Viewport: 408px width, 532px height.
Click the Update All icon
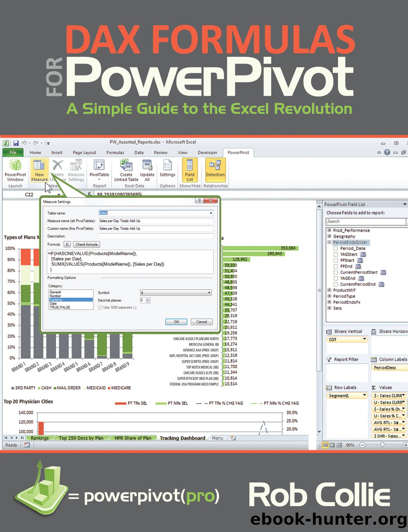(x=147, y=170)
